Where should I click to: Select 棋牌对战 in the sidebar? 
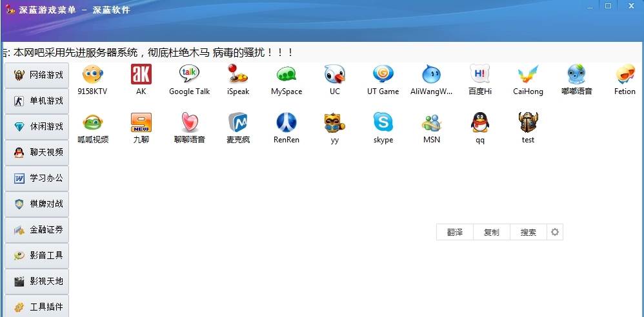point(37,204)
